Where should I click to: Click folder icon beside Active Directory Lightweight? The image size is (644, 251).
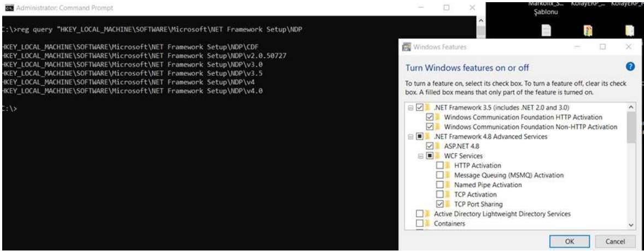point(428,214)
